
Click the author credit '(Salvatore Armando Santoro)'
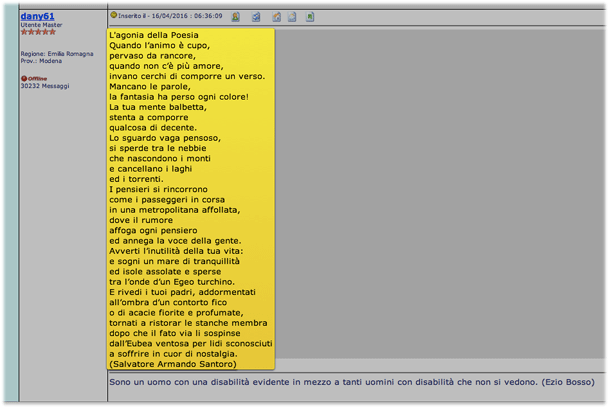tap(173, 364)
